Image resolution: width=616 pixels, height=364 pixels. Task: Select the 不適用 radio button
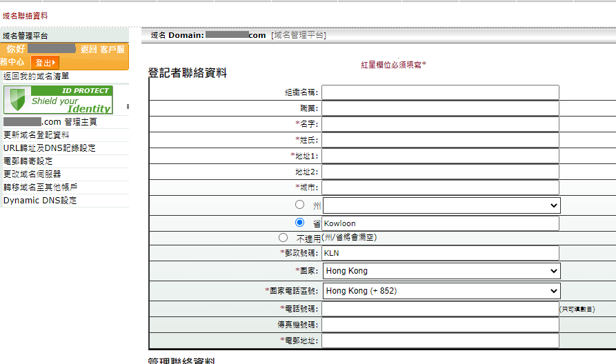(x=283, y=237)
